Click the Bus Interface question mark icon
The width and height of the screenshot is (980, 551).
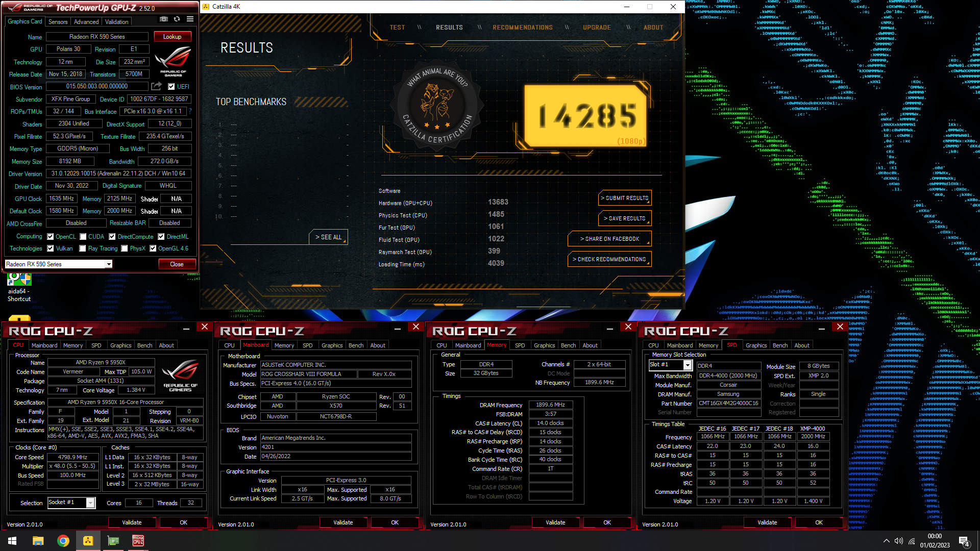coord(190,111)
